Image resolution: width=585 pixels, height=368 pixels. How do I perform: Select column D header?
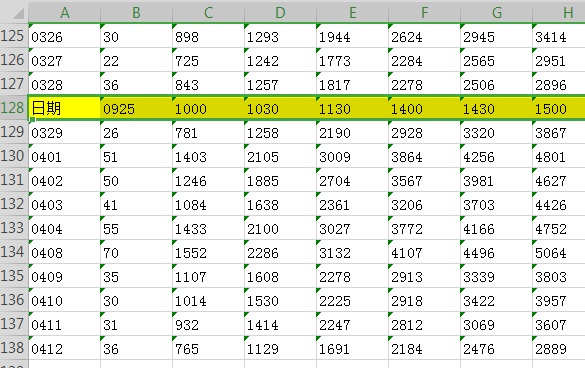click(x=280, y=12)
